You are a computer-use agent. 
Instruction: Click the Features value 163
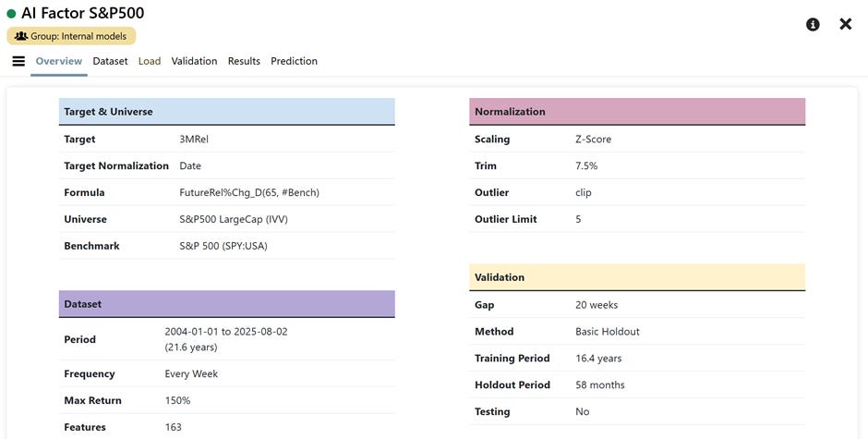(x=173, y=427)
